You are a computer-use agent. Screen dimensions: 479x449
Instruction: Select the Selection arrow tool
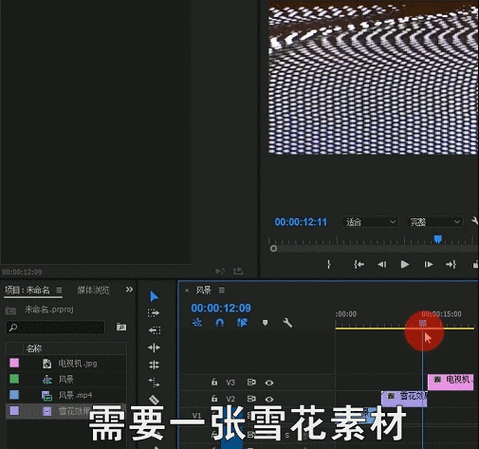(x=154, y=296)
